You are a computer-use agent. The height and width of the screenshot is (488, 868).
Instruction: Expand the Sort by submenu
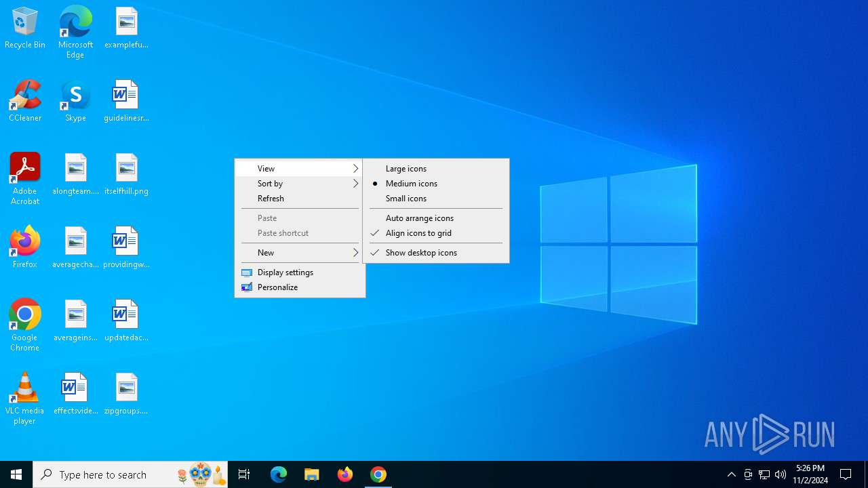click(x=300, y=184)
